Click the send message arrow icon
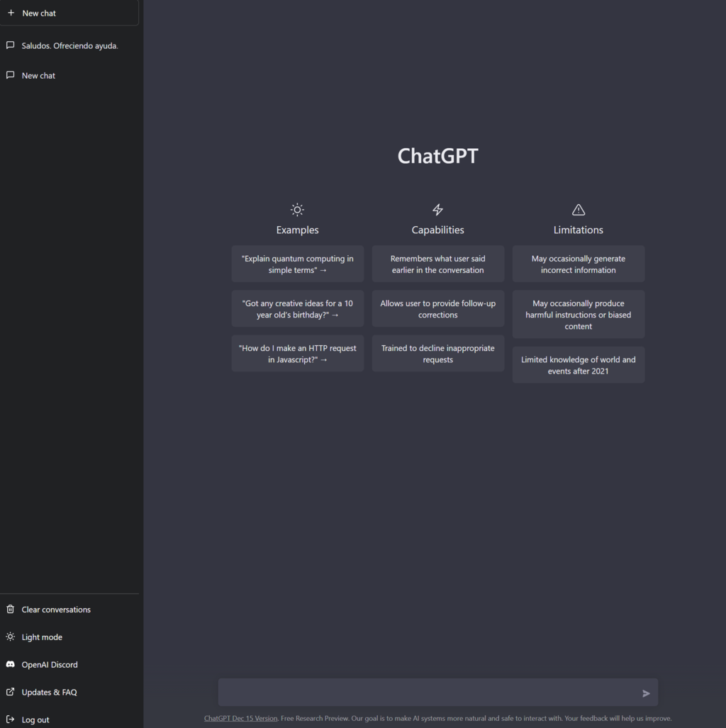Screen dimensions: 726x728 click(x=646, y=693)
